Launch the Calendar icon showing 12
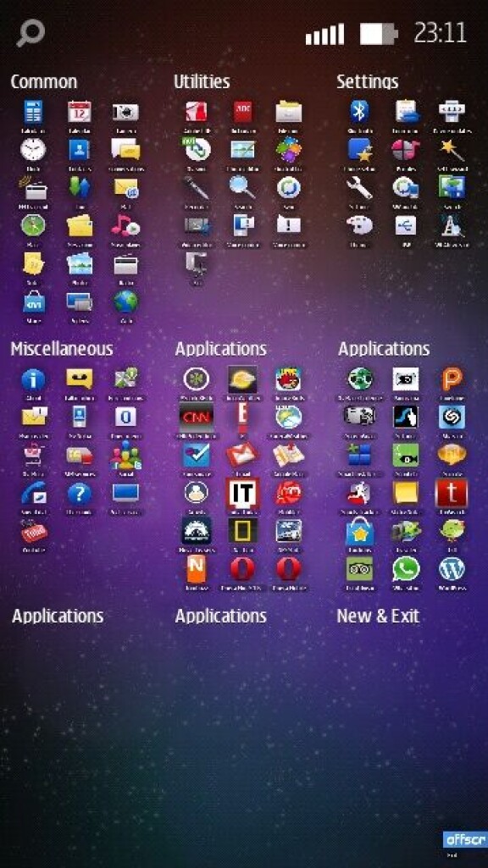488x868 pixels. point(79,113)
